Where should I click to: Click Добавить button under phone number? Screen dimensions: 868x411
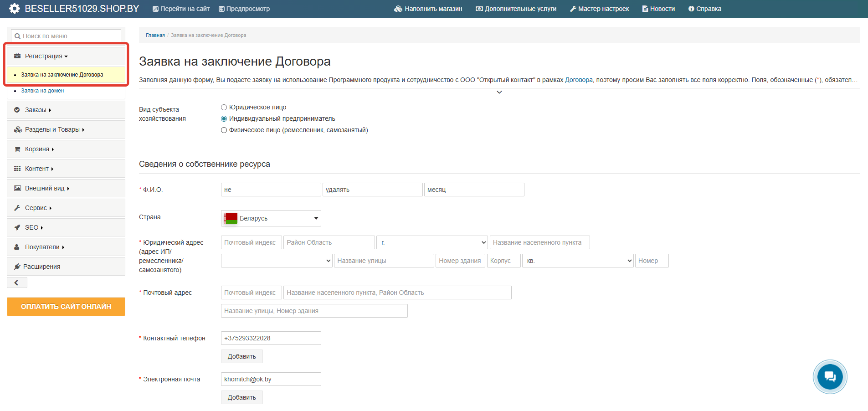pos(241,356)
